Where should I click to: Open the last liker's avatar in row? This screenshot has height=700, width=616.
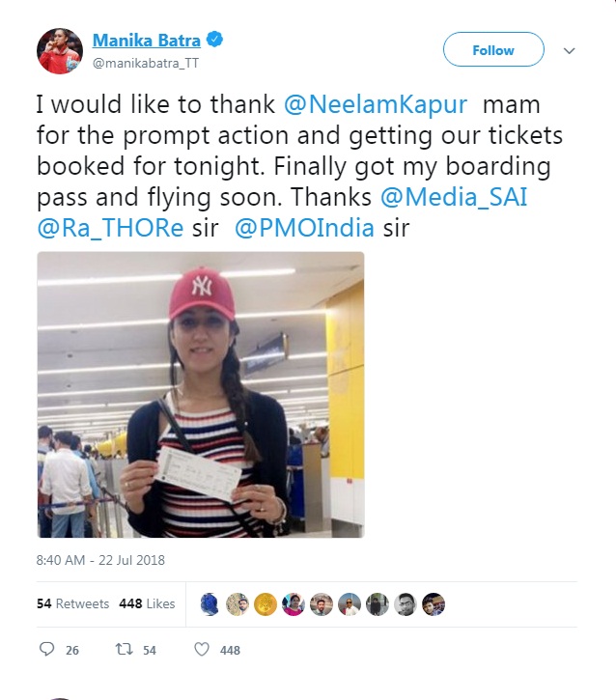(x=434, y=604)
